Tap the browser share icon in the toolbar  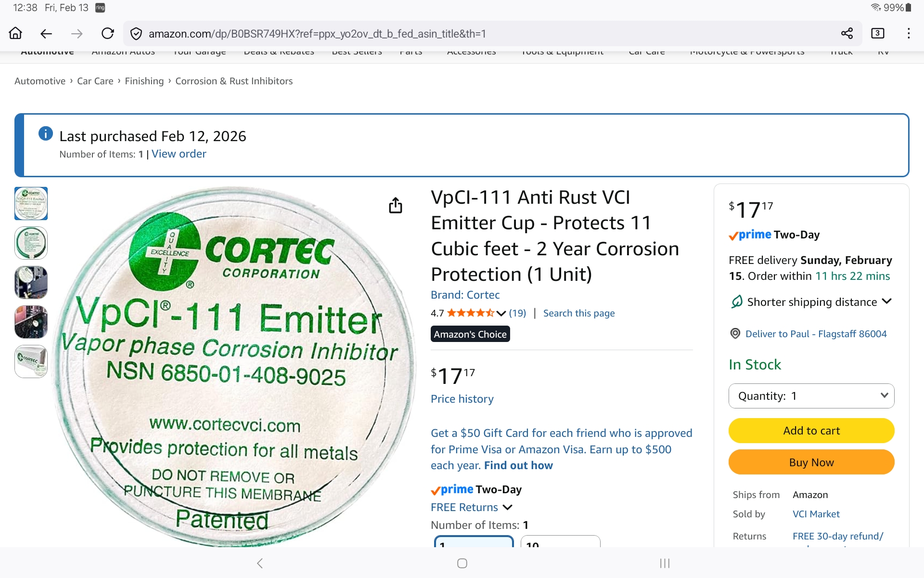[x=847, y=33]
